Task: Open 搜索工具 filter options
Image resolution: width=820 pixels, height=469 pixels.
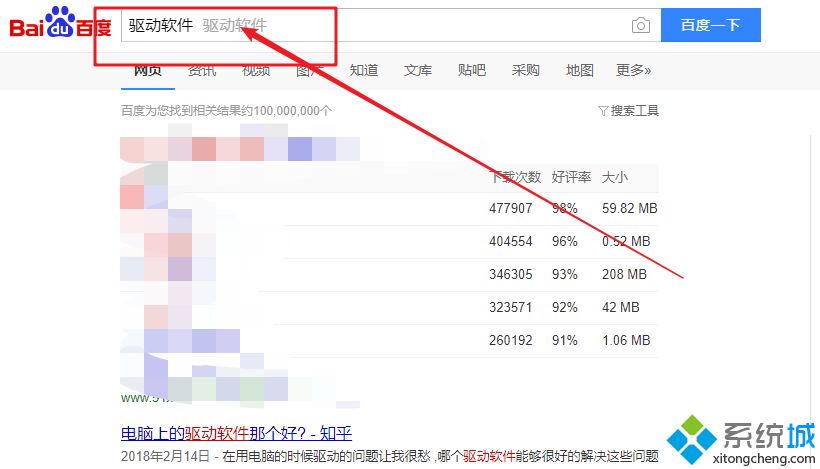Action: 629,111
